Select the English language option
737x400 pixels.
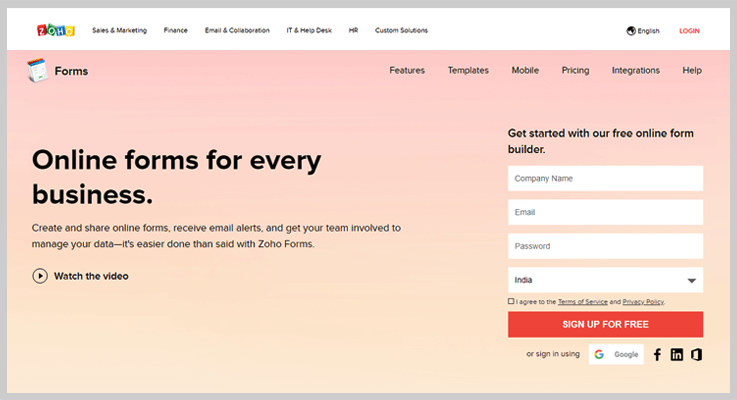648,31
